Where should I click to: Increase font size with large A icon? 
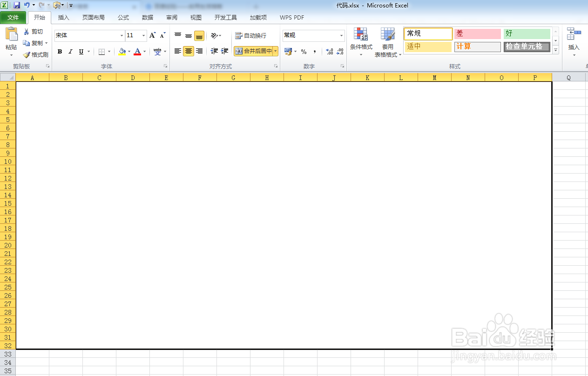point(152,35)
